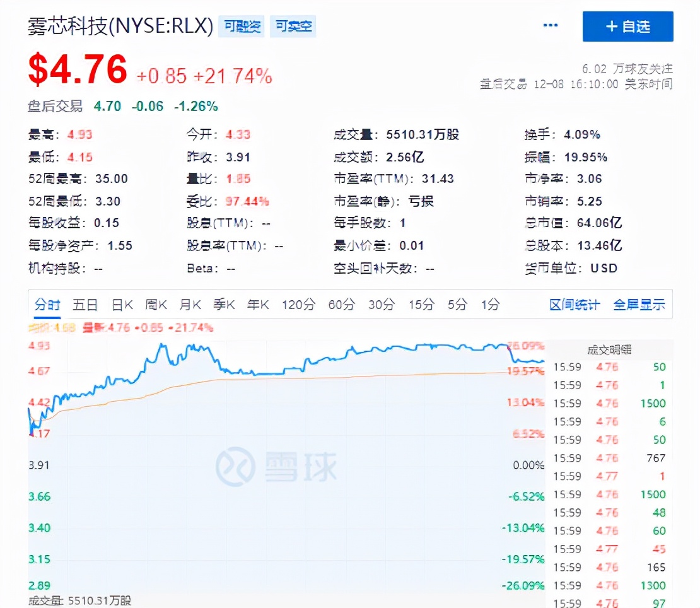Click the trade row with volume 767

(609, 458)
